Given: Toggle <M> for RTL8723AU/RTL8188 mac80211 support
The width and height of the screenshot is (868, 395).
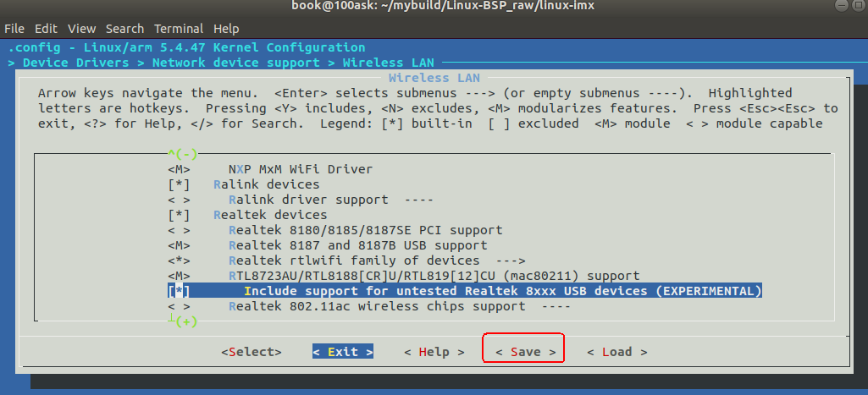Looking at the screenshot, I should [179, 276].
